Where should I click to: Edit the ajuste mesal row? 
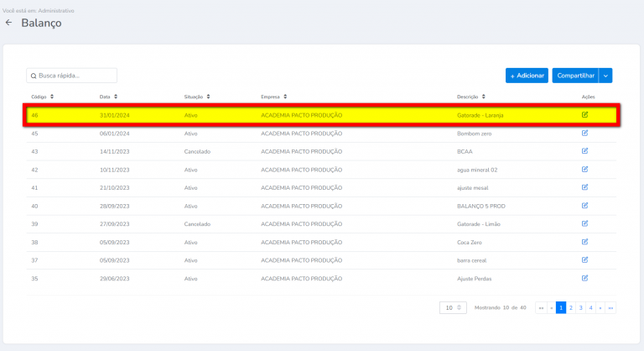[x=584, y=187]
